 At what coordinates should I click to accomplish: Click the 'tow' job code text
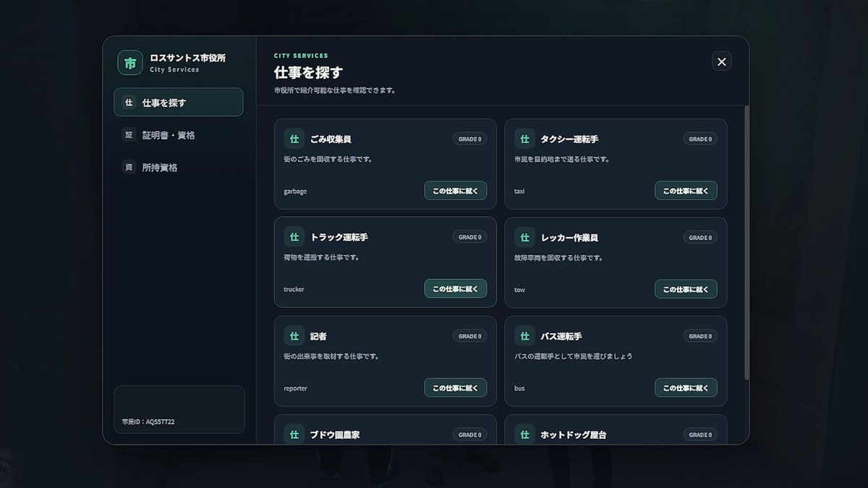pos(519,290)
